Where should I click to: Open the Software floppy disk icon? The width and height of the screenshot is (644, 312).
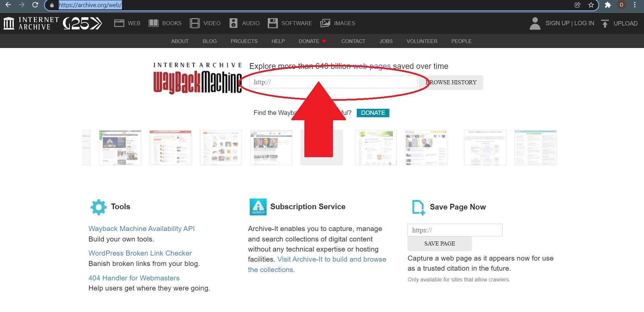coord(272,23)
